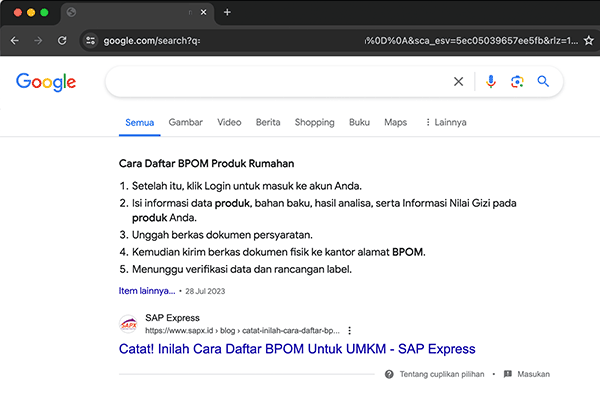The image size is (600, 400).
Task: Click step 'Kemudian kirim berkas dokumen fisik'
Action: 279,252
